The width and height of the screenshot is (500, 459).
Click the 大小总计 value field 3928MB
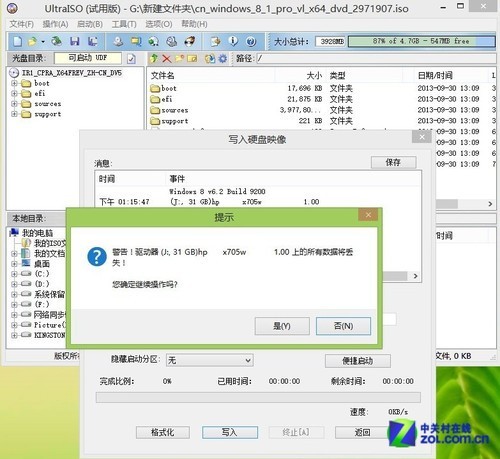(331, 41)
